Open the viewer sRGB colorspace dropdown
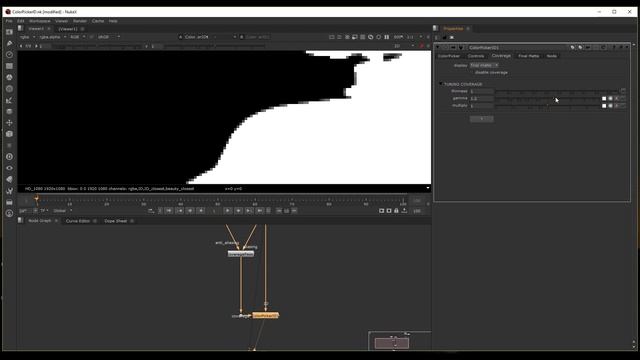 click(108, 37)
